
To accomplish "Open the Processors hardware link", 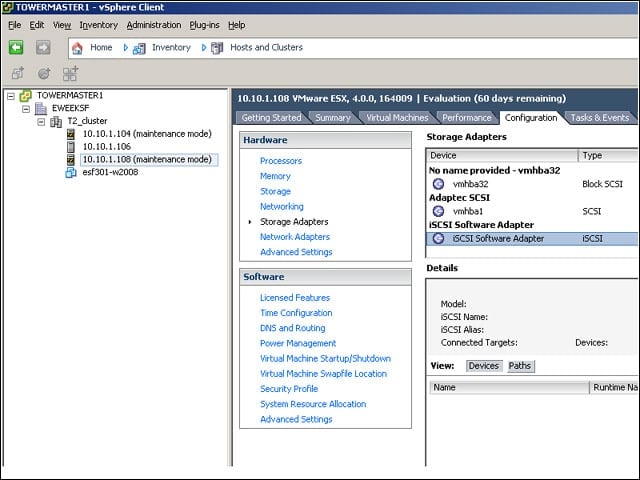I will pos(281,161).
